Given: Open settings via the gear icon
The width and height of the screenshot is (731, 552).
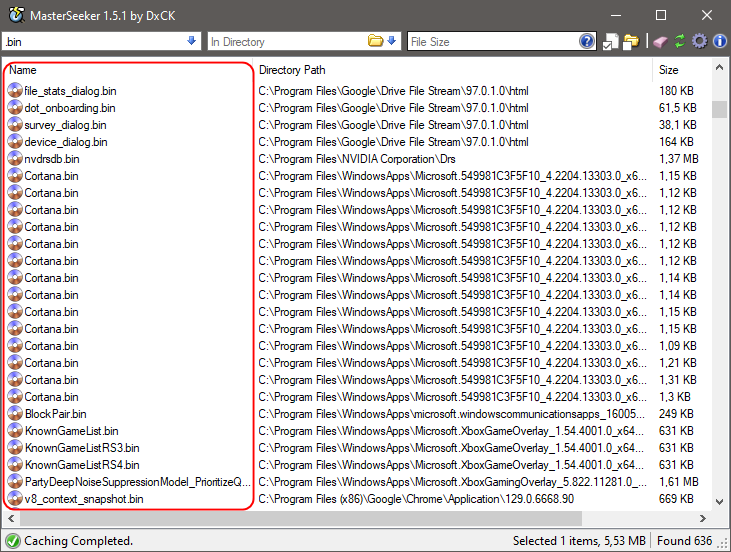Looking at the screenshot, I should pyautogui.click(x=699, y=41).
